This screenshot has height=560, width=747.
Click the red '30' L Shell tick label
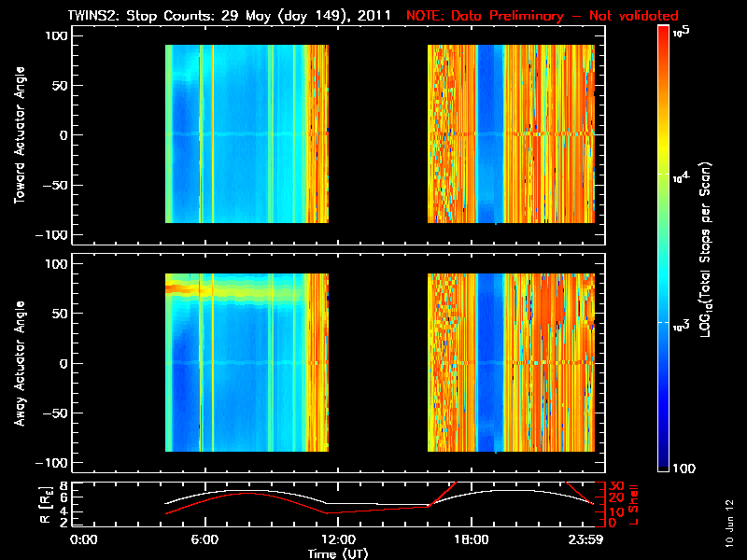coord(616,486)
